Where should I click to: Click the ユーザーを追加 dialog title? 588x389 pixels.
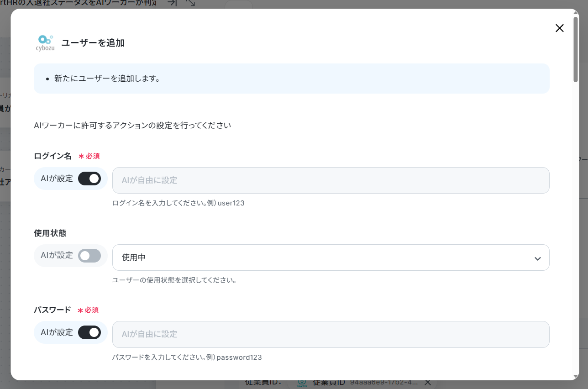point(93,43)
